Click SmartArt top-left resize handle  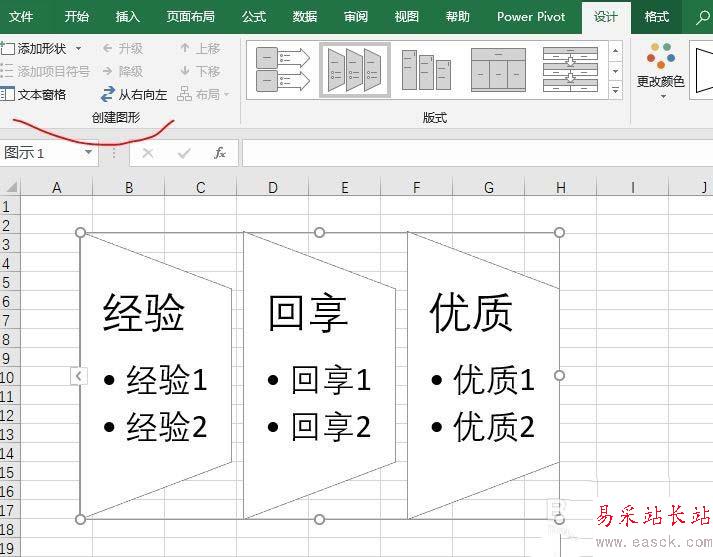(80, 233)
